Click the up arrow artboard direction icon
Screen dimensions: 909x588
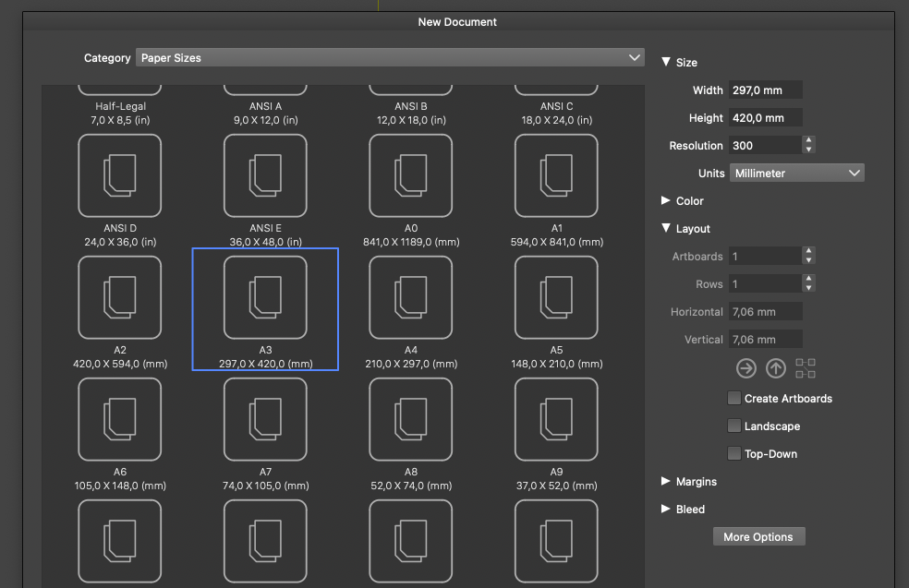point(776,368)
